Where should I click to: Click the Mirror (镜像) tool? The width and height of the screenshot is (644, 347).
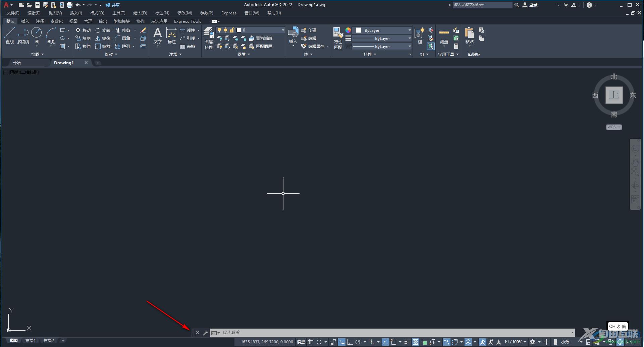[x=103, y=38]
